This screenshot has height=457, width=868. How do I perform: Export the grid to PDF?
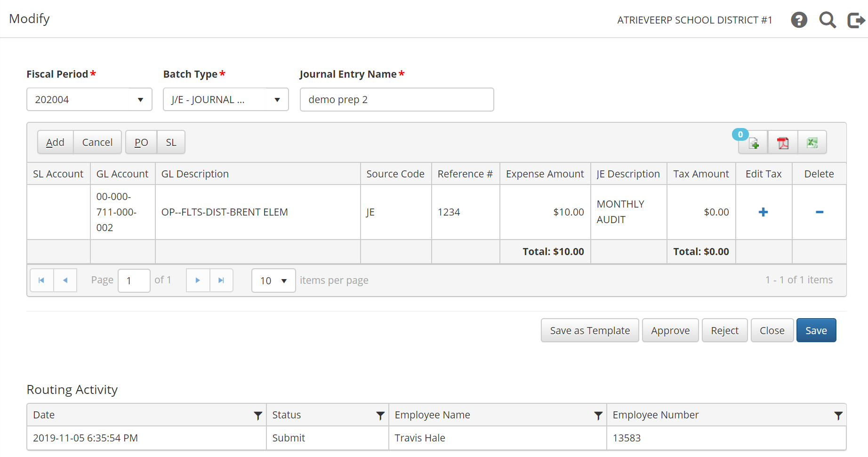[783, 143]
